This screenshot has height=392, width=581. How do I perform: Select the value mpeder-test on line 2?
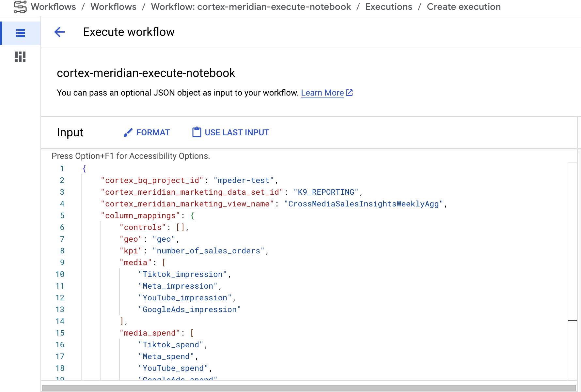(x=244, y=180)
